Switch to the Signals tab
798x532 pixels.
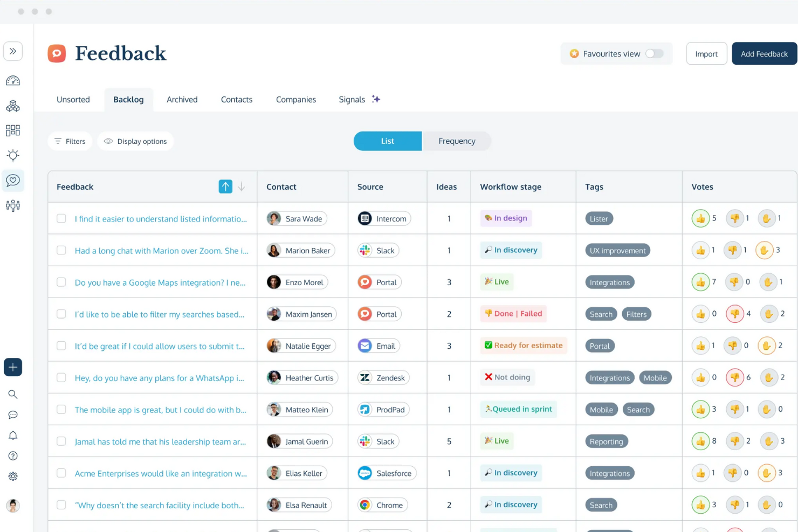359,100
